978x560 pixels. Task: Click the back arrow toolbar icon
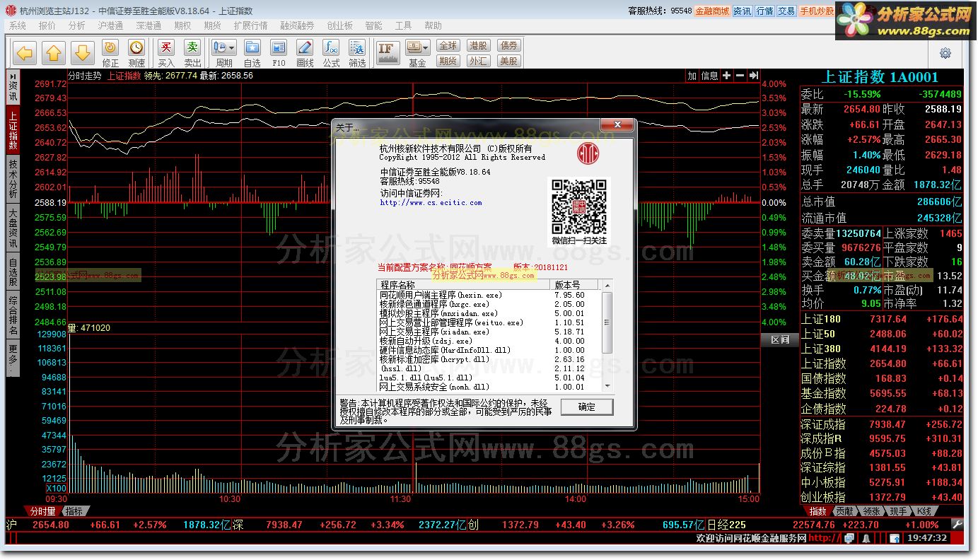[x=25, y=52]
